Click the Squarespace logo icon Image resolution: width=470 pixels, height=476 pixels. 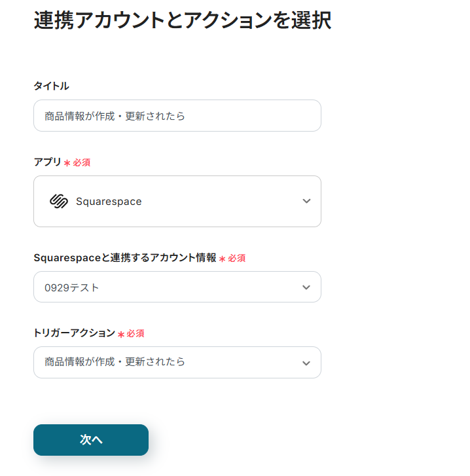(59, 202)
